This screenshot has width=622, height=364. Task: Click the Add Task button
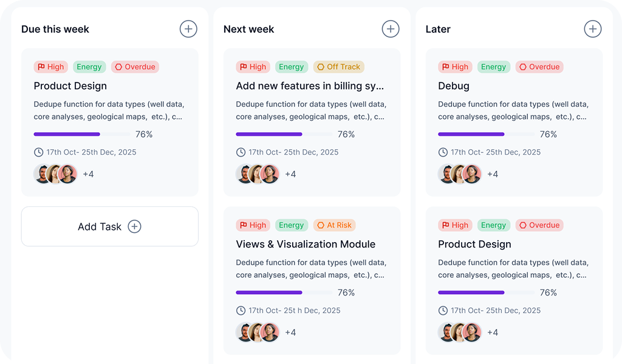click(110, 226)
